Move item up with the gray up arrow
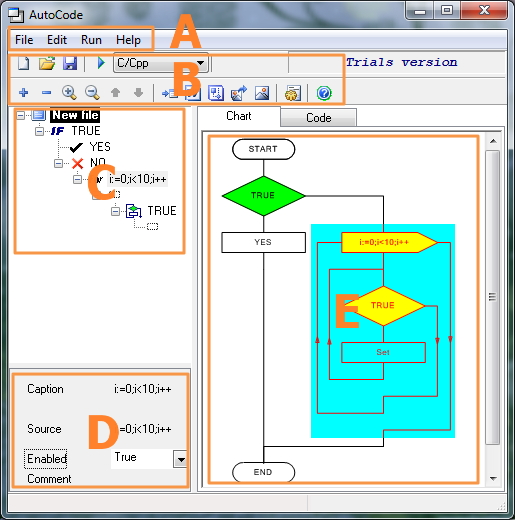This screenshot has width=515, height=520. coord(115,92)
